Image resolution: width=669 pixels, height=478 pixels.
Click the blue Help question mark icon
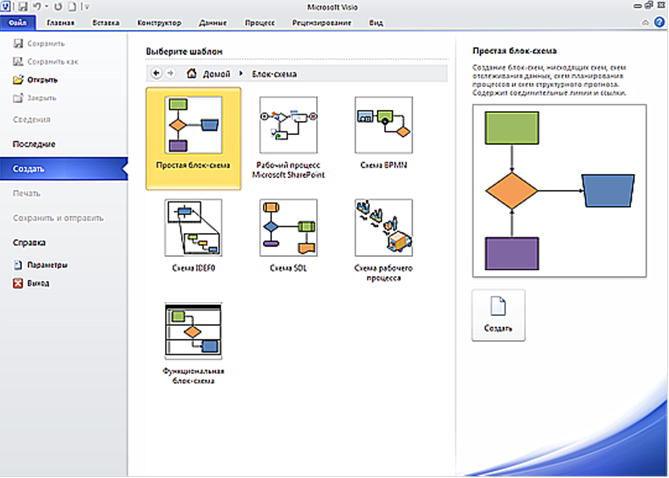pos(659,22)
